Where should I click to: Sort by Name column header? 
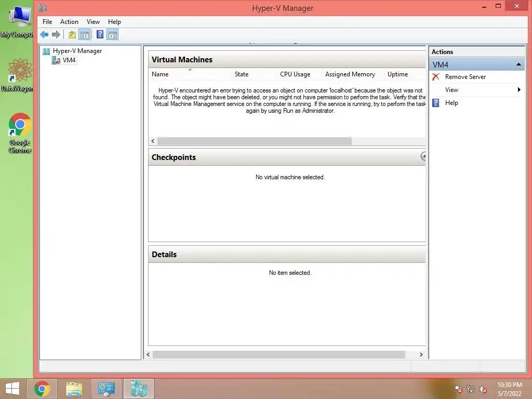[190, 74]
